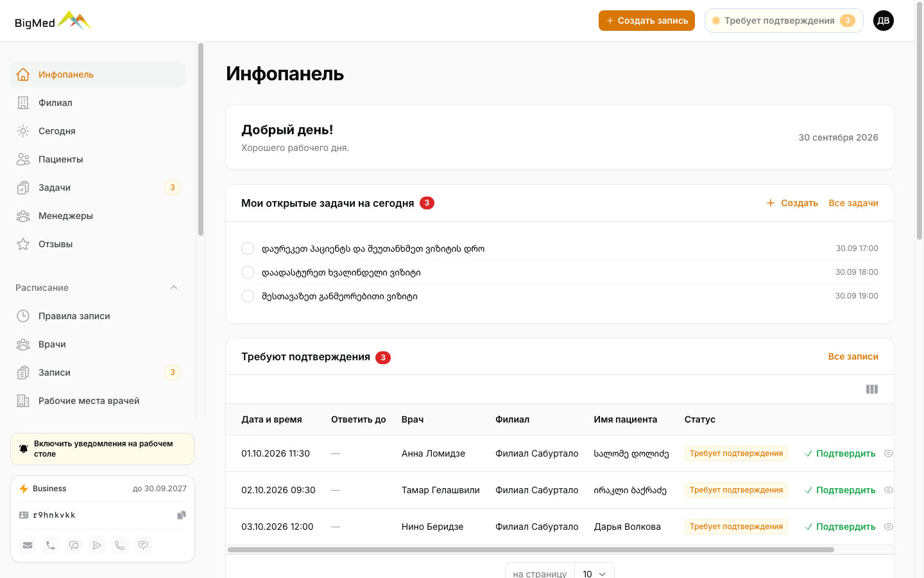Open Рабочие места врачей in the sidebar
This screenshot has width=924, height=578.
click(x=98, y=401)
